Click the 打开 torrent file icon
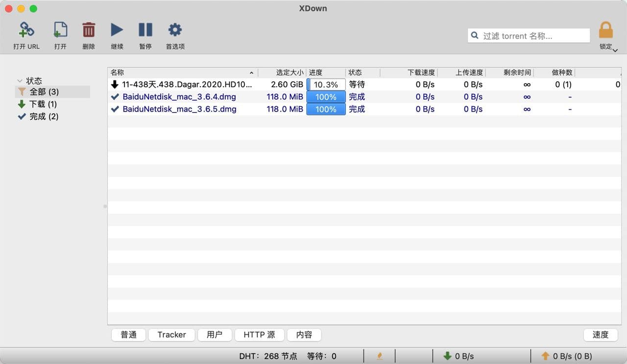Screen dimensions: 627x364 60,30
